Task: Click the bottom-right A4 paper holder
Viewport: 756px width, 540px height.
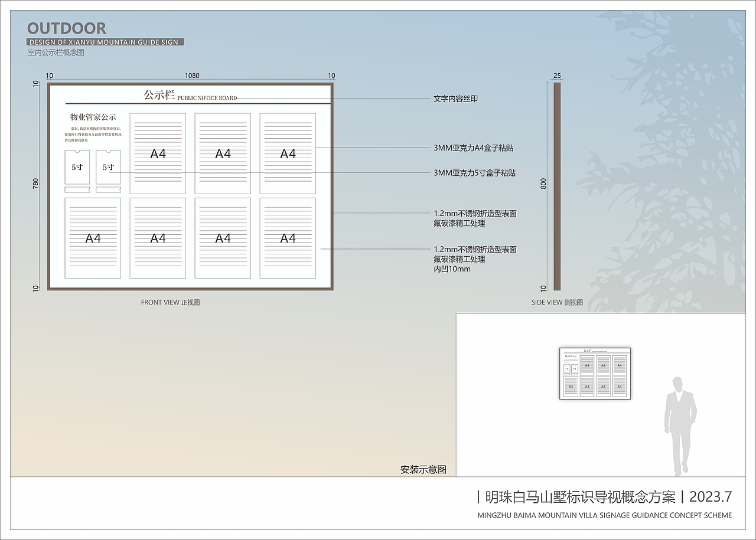Action: [x=289, y=237]
